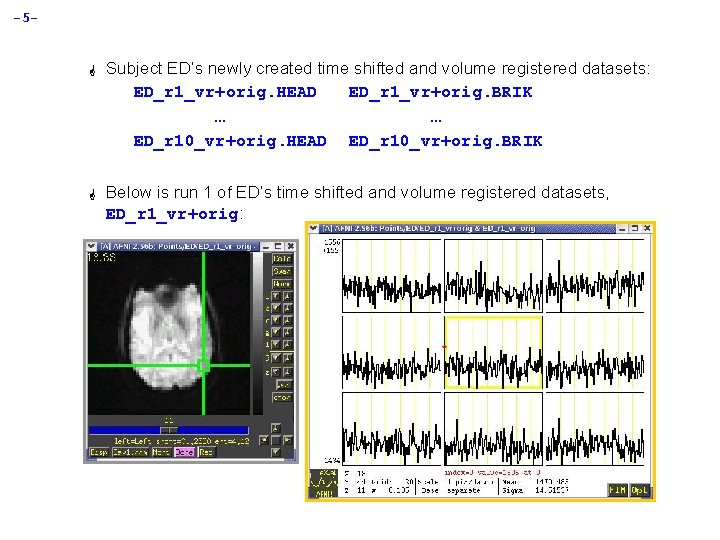
Task: Click down arrow in top arrow row above 'c'
Action: (276, 296)
